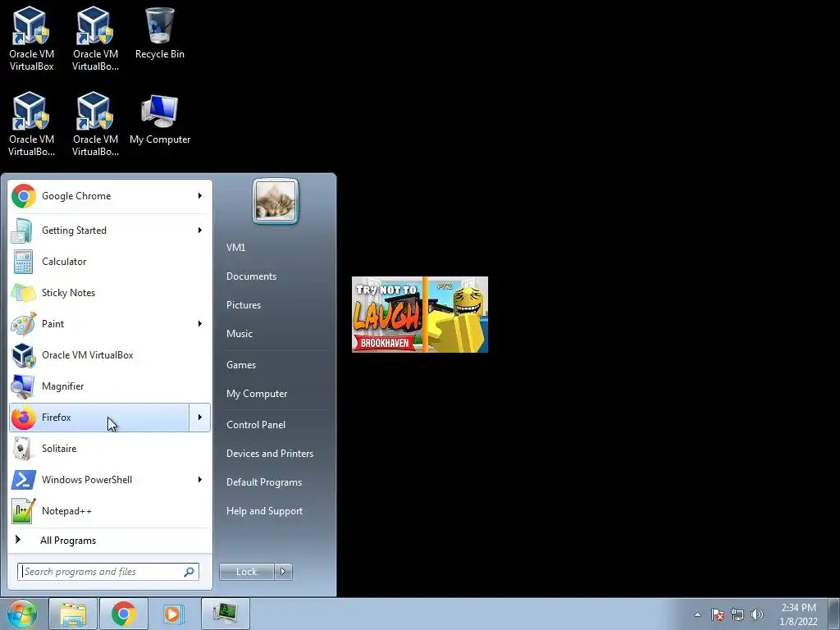Expand Getting Started submenu arrow
This screenshot has height=630, width=840.
[x=200, y=231]
